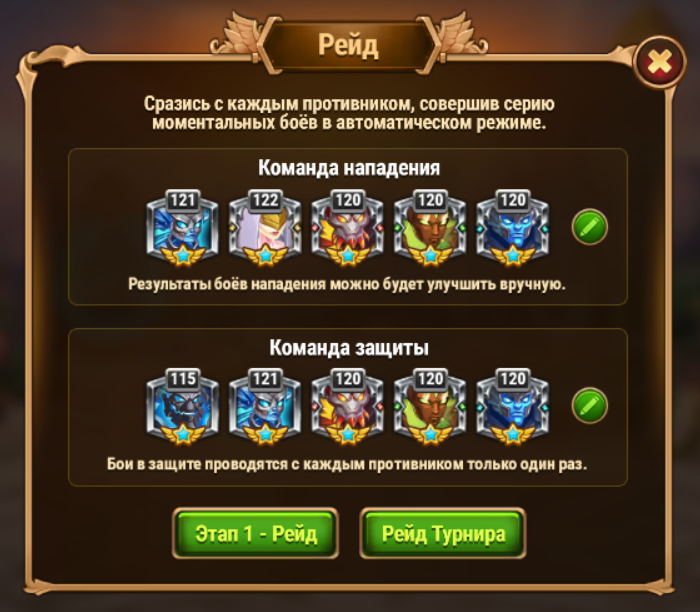Select the level 115 hero in defense team
This screenshot has width=700, height=612.
tap(183, 407)
